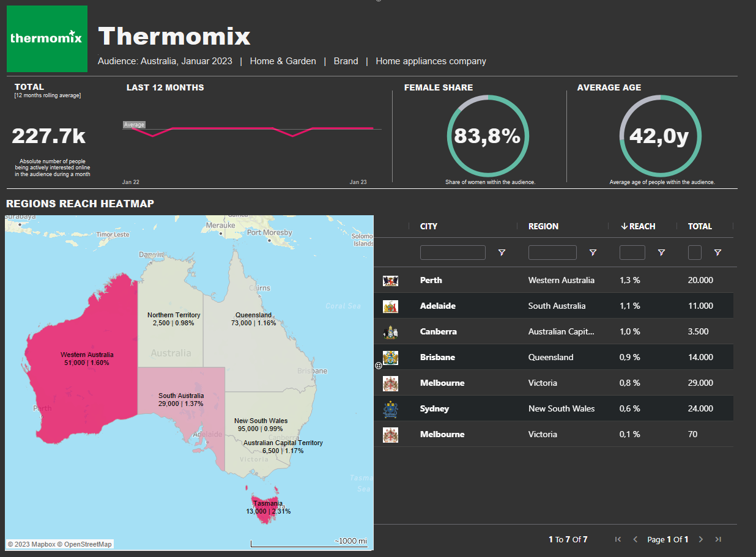Click the coat of arms icon beside Adelaide
Screen dimensions: 756x557
(x=390, y=306)
